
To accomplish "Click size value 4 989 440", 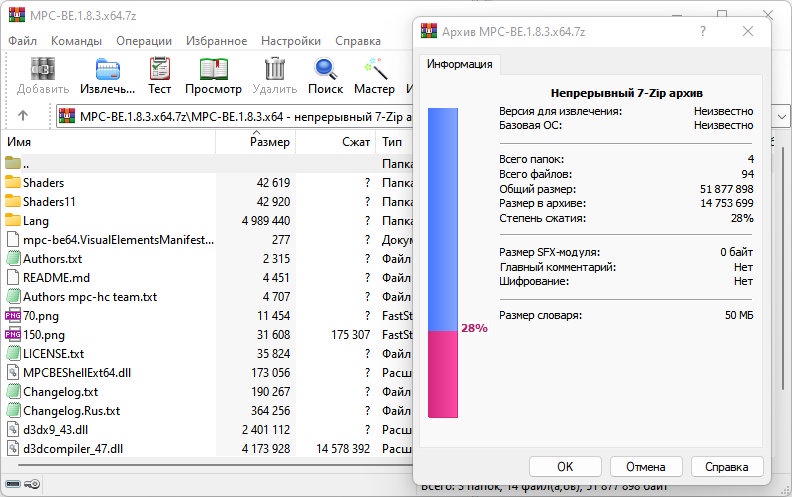I will coord(266,221).
